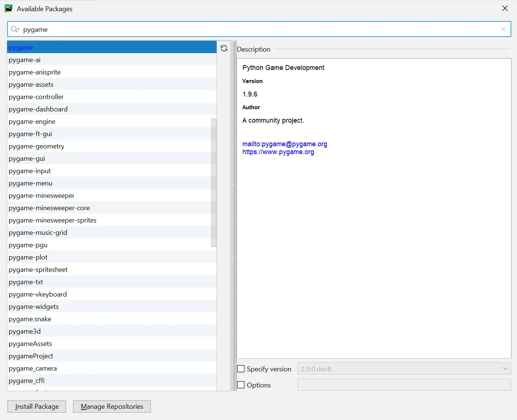Enable the Specify version checkbox
The height and width of the screenshot is (420, 517).
(x=241, y=369)
